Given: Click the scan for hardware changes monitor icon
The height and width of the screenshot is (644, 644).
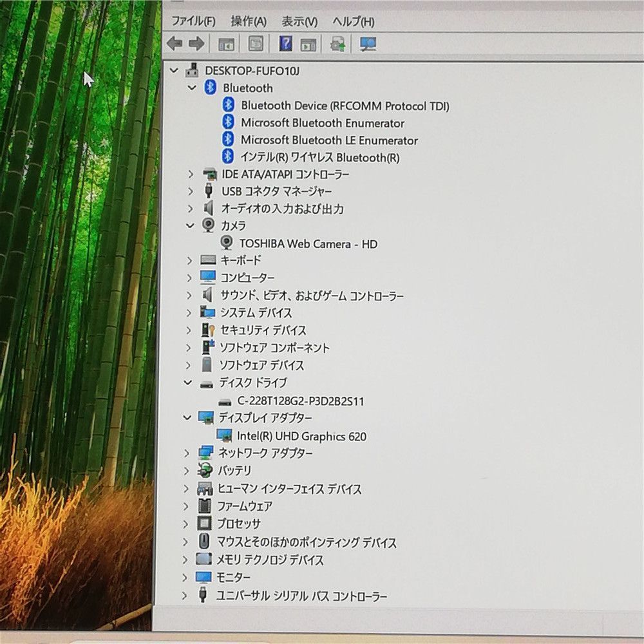Looking at the screenshot, I should (x=368, y=44).
